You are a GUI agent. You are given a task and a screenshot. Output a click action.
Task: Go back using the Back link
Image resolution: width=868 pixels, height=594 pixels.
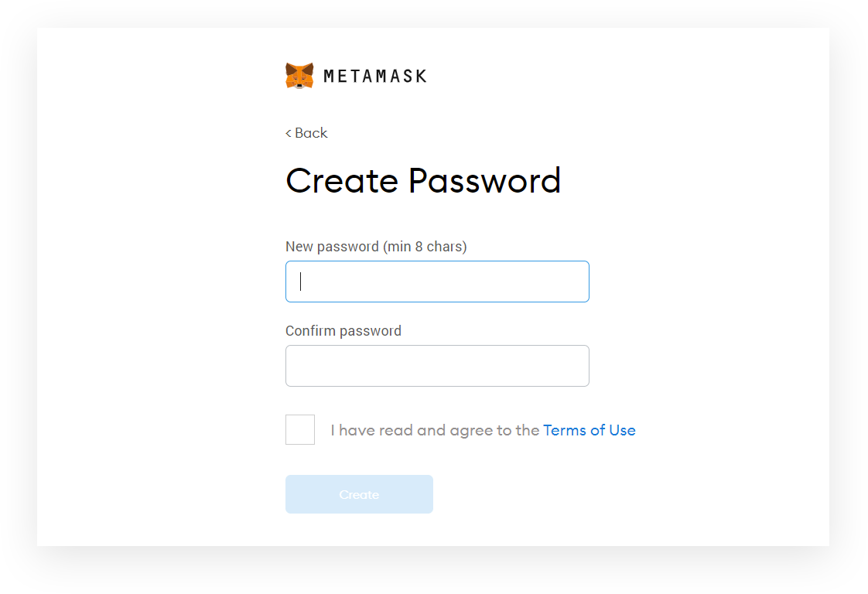(306, 133)
